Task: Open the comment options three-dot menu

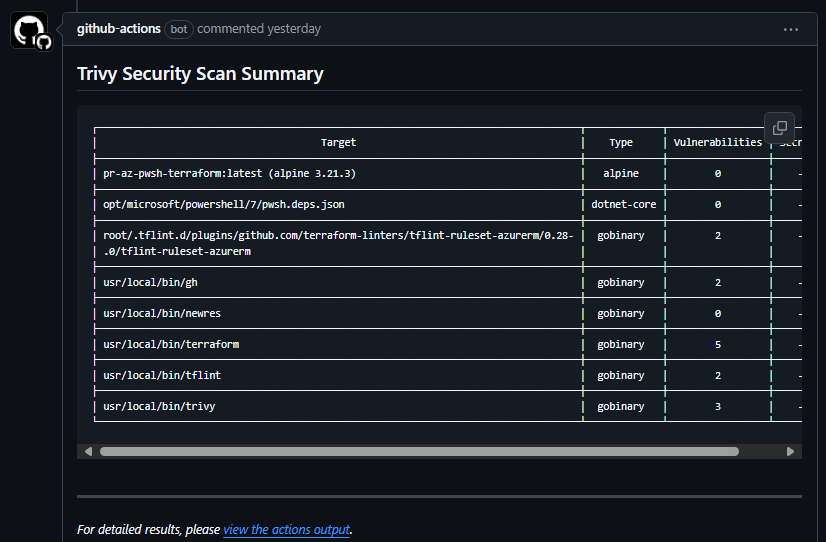Action: pos(791,29)
